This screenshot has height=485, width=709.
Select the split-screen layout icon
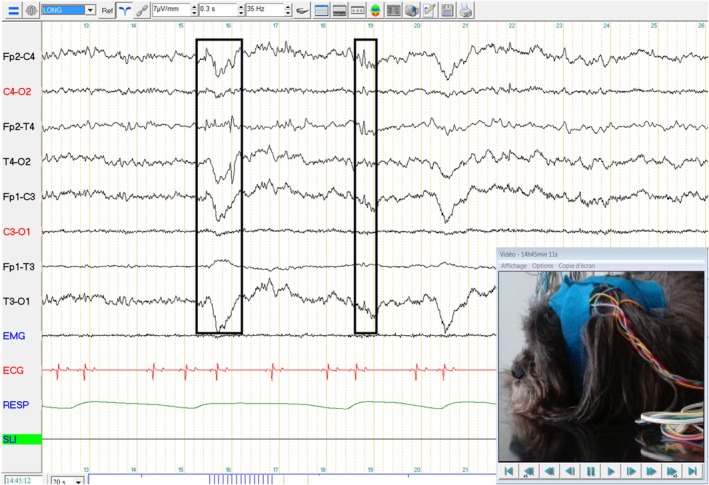(x=339, y=10)
